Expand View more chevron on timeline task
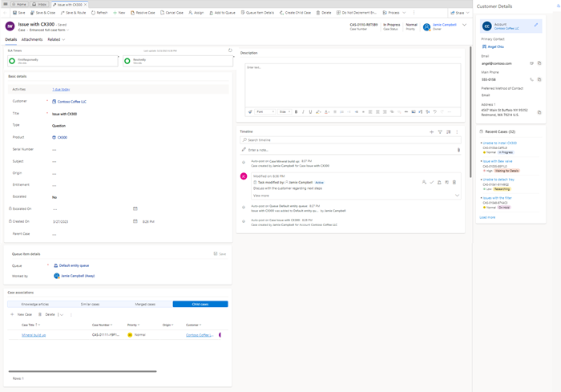Viewport: 561px width, 392px height. click(457, 196)
